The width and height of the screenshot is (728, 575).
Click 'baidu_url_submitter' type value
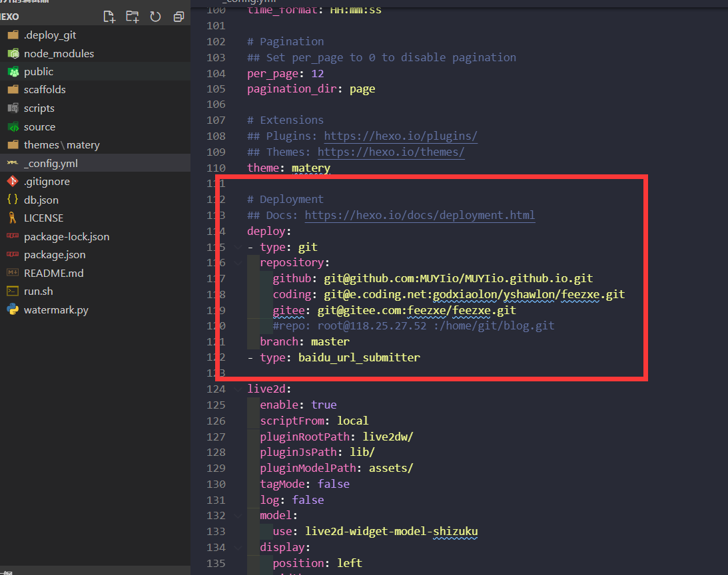pos(359,358)
